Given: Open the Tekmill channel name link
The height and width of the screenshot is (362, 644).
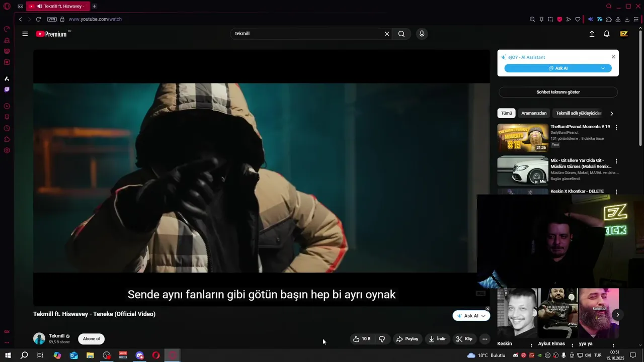Looking at the screenshot, I should (x=56, y=336).
